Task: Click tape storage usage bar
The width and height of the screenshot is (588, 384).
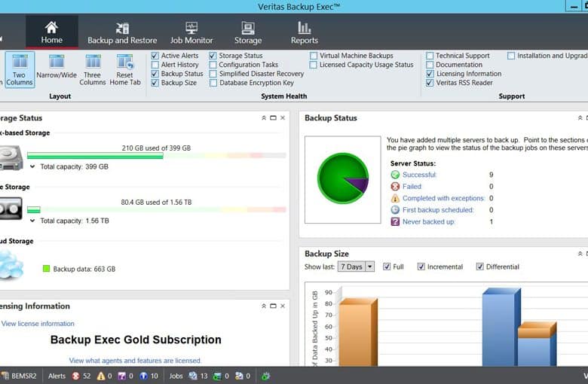Action: [x=156, y=210]
